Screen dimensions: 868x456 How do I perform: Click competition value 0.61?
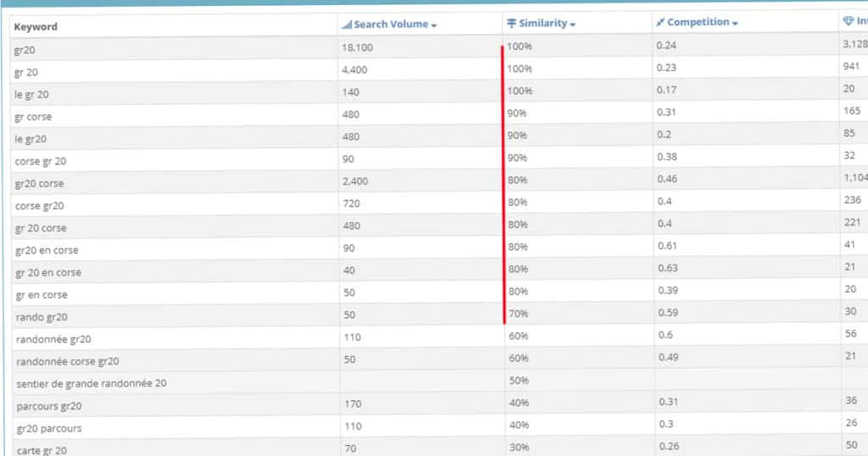click(x=668, y=246)
